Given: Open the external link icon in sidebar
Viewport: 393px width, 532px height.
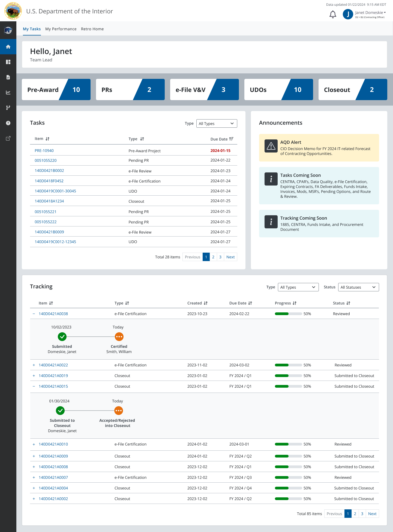Looking at the screenshot, I should [x=8, y=138].
